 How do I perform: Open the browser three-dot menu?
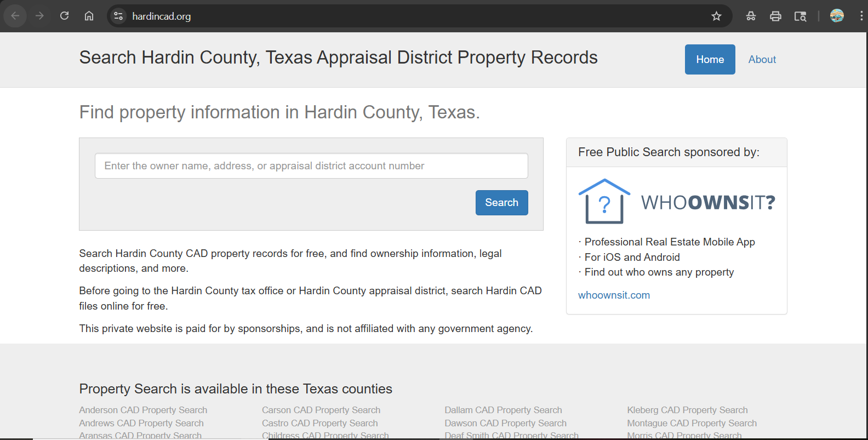(x=861, y=16)
